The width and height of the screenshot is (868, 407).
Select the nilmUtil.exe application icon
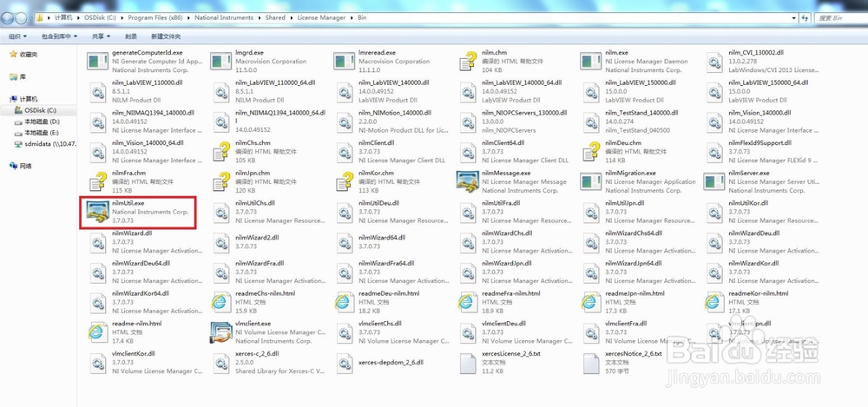(97, 212)
